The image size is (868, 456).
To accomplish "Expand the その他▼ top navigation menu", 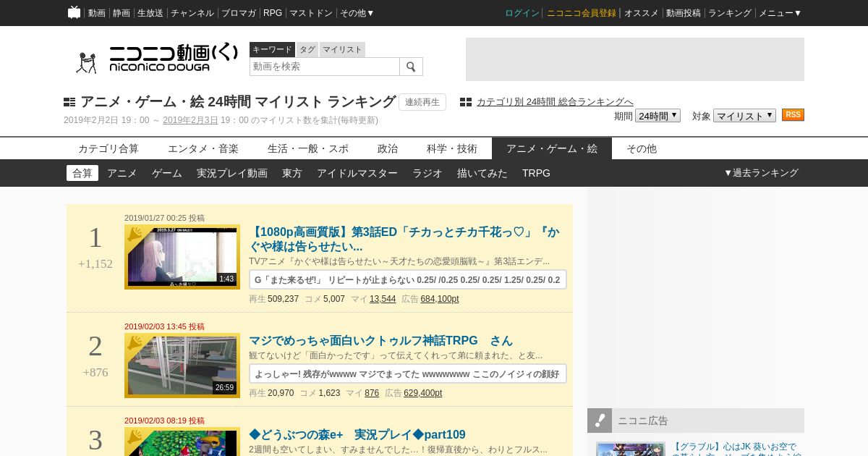I will click(x=357, y=13).
